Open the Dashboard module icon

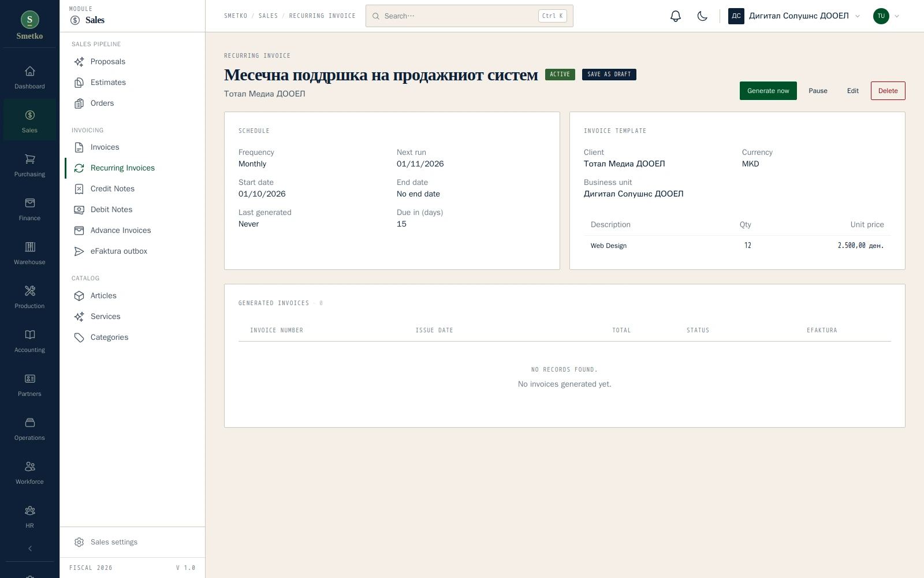coord(29,77)
